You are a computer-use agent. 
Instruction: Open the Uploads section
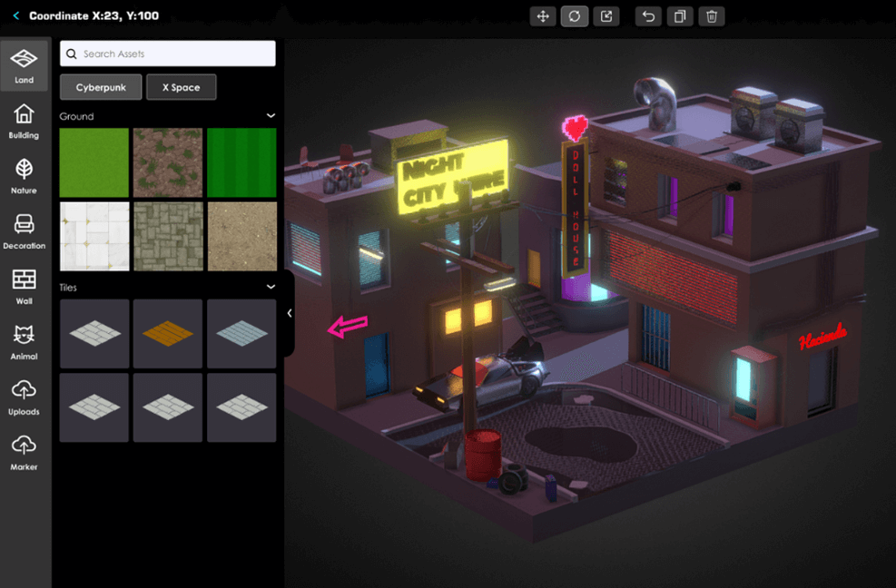[x=25, y=397]
